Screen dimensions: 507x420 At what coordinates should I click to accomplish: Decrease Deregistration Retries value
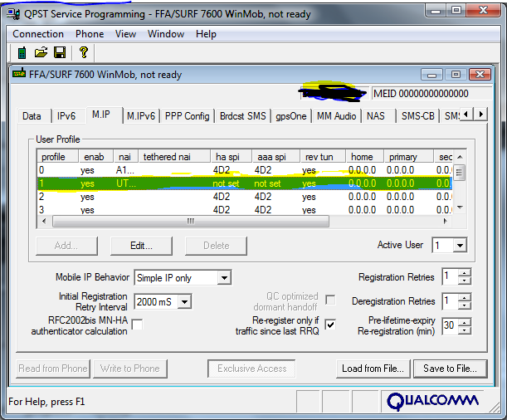[x=465, y=305]
